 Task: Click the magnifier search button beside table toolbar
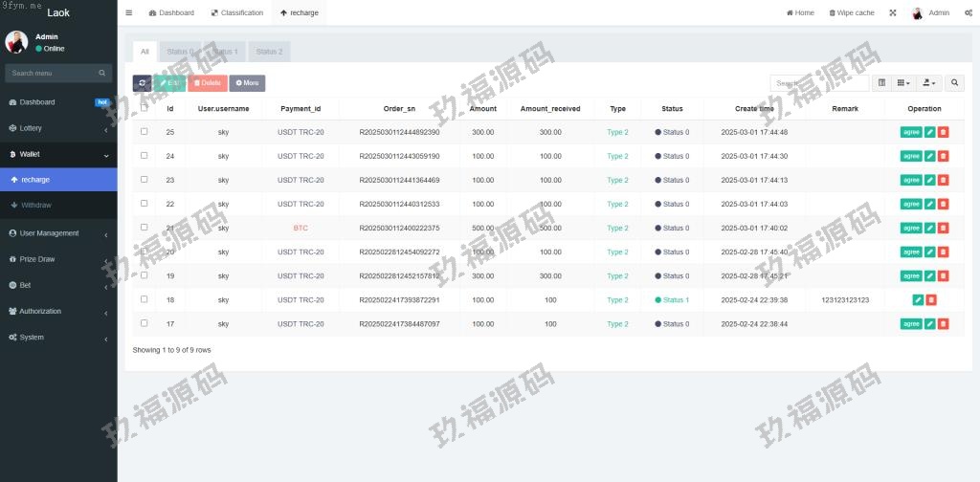click(955, 83)
